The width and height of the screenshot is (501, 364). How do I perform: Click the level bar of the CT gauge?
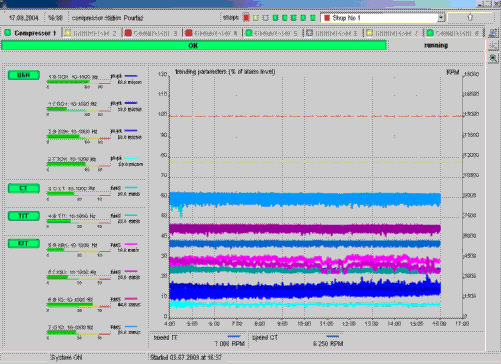[x=79, y=194]
